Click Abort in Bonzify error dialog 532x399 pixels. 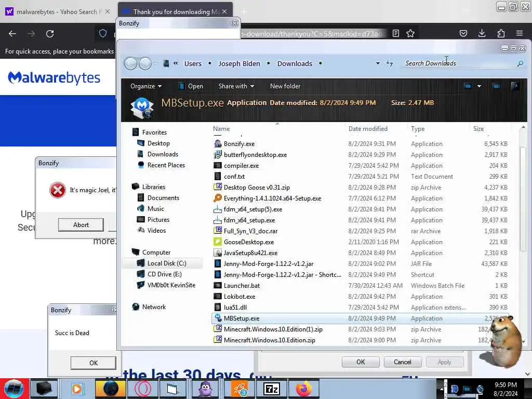(x=81, y=224)
